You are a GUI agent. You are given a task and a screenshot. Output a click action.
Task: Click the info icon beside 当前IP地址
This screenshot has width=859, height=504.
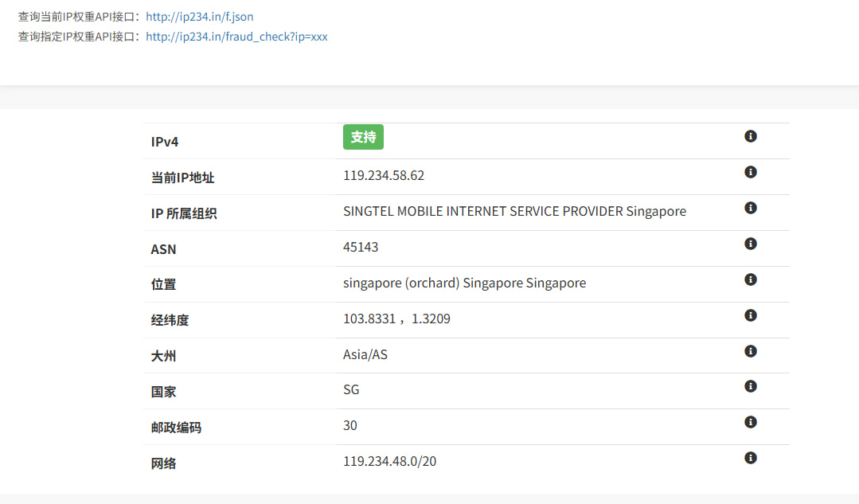coord(750,172)
